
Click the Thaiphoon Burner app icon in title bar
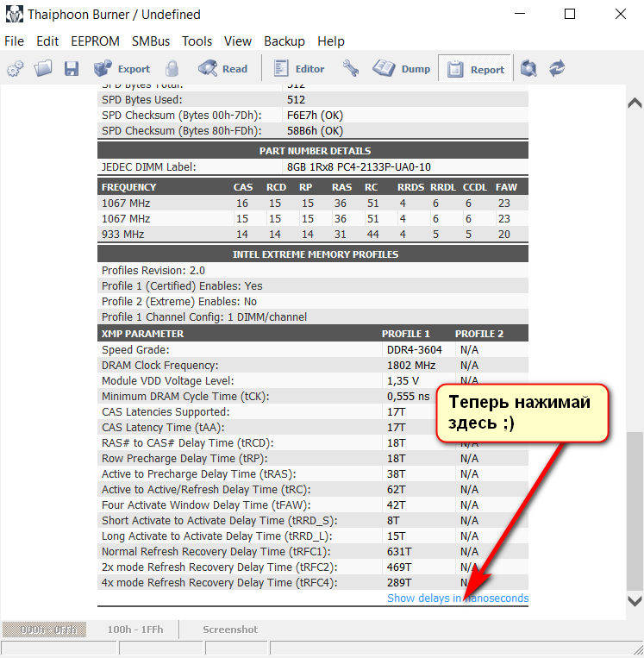pyautogui.click(x=15, y=15)
